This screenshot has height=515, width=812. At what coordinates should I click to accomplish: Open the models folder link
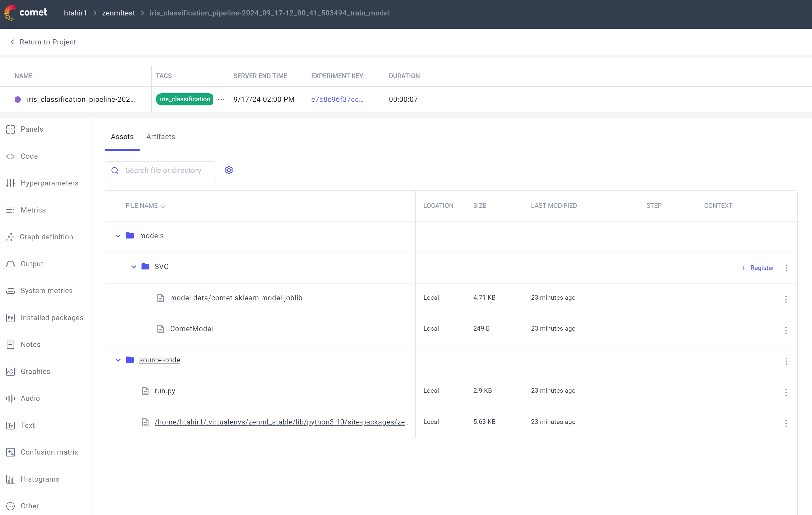(x=151, y=236)
